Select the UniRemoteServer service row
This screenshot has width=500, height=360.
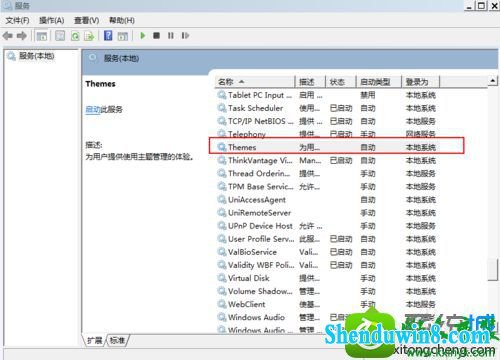point(327,213)
